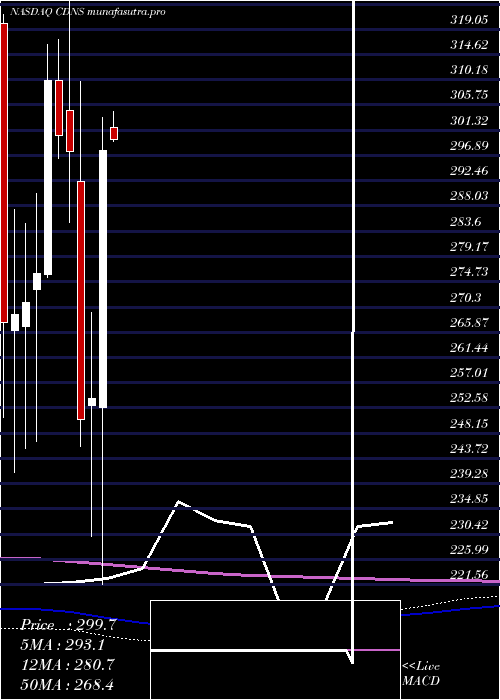Click the Price : 299.7 readout
This screenshot has width=500, height=700.
[x=69, y=625]
